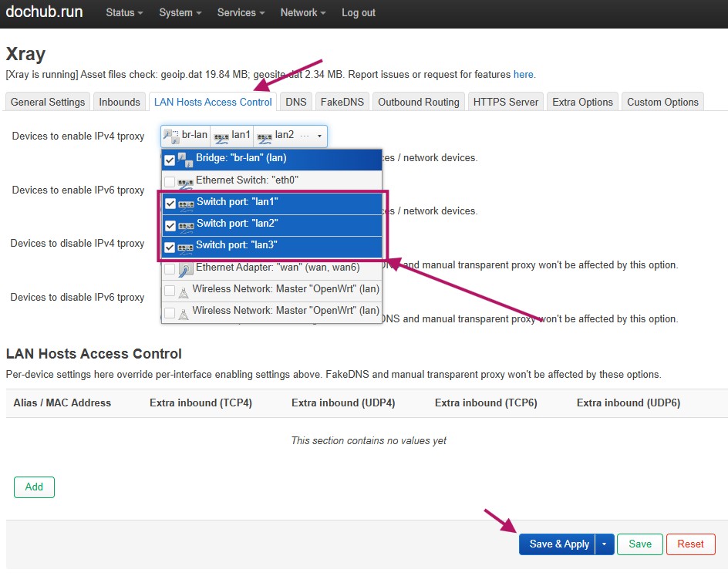
Task: Select the Ethernet Adapter "wan" (wan, wan6) text
Action: (x=278, y=268)
